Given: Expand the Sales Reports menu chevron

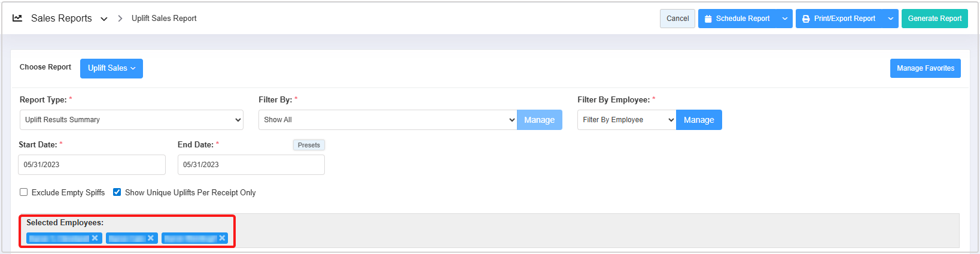Looking at the screenshot, I should click(104, 19).
